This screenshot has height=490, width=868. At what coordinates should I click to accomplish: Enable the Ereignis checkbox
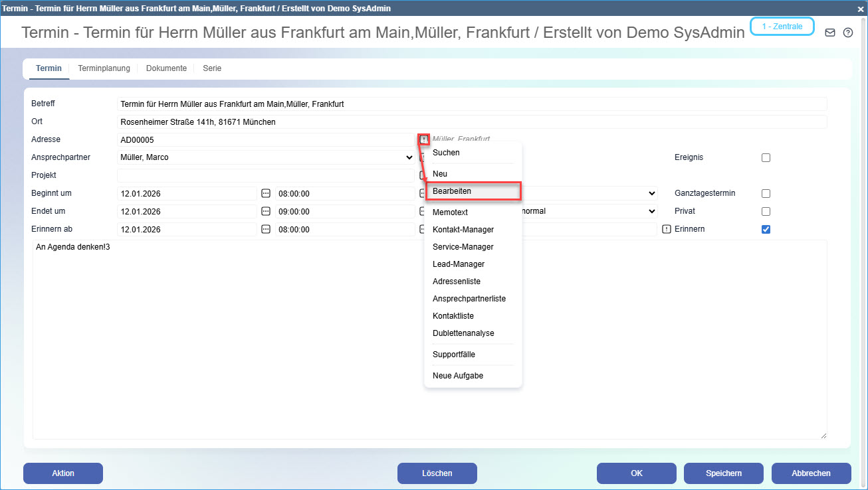766,157
